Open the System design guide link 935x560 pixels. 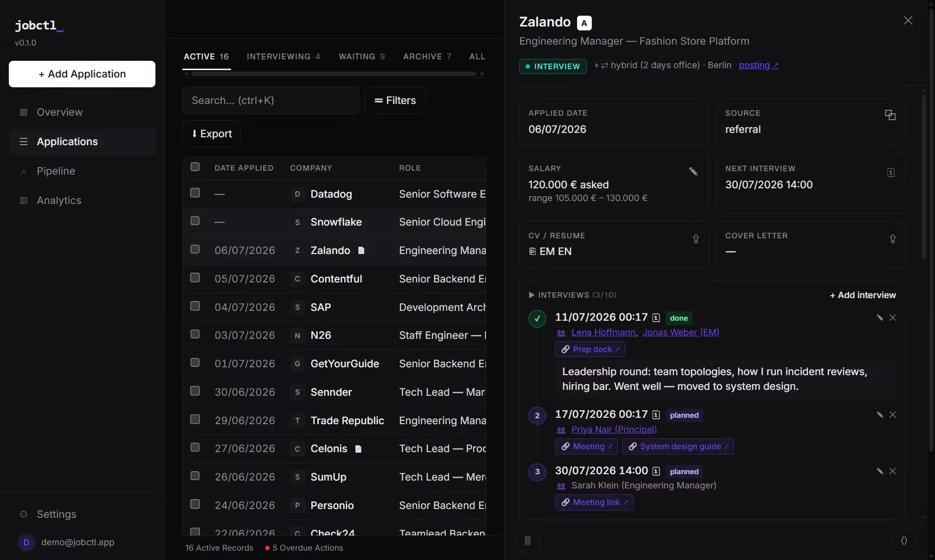(678, 447)
